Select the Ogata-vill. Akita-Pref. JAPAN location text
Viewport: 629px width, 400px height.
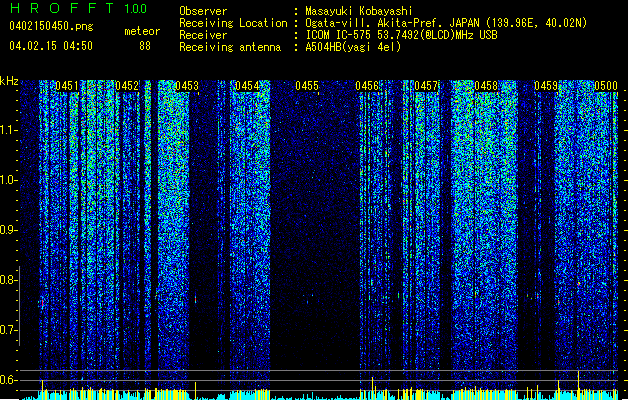[x=446, y=23]
